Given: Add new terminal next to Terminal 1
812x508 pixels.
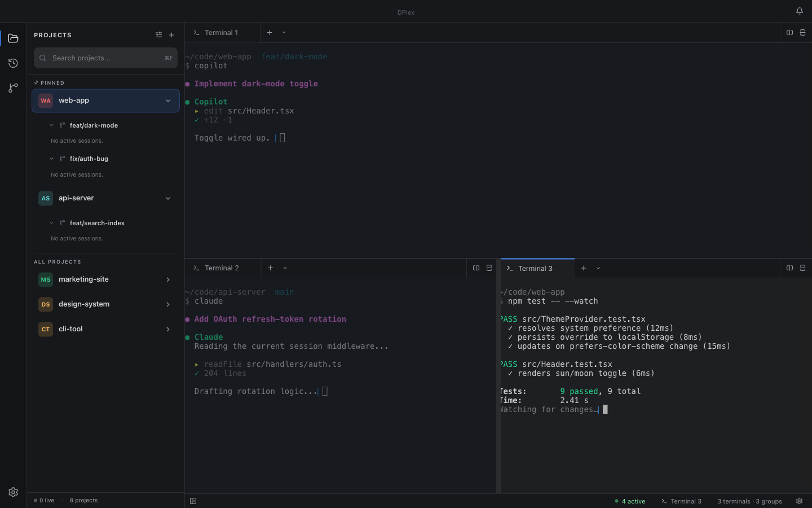Looking at the screenshot, I should click(270, 33).
